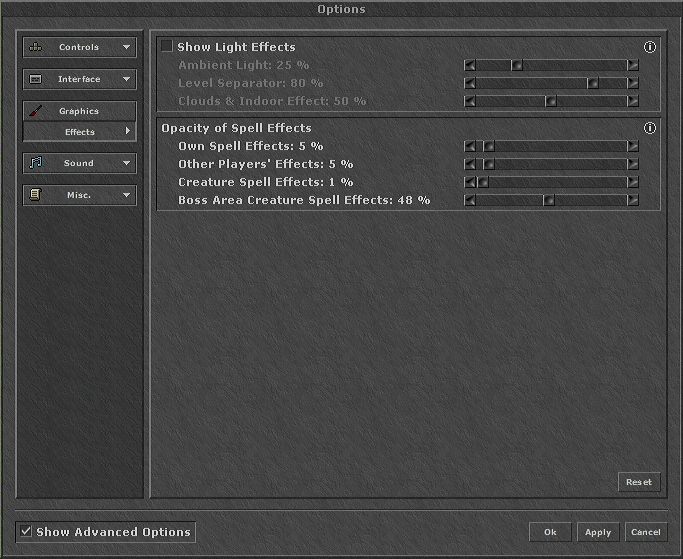Click the Other Players' Effects slider handle
Image resolution: width=683 pixels, height=559 pixels.
tap(489, 164)
